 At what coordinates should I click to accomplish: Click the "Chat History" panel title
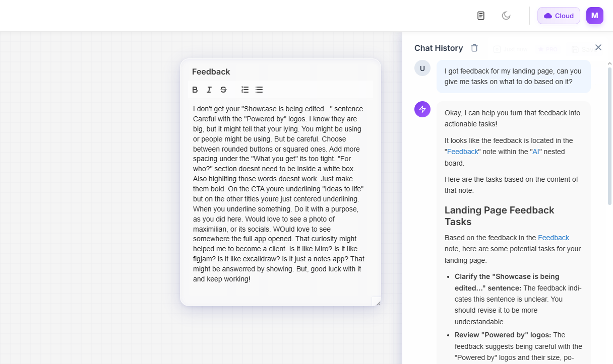439,48
